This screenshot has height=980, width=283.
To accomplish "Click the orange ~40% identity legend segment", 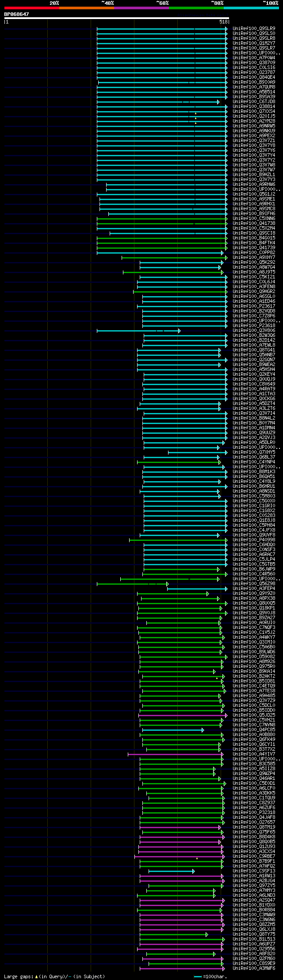I will (x=87, y=8).
